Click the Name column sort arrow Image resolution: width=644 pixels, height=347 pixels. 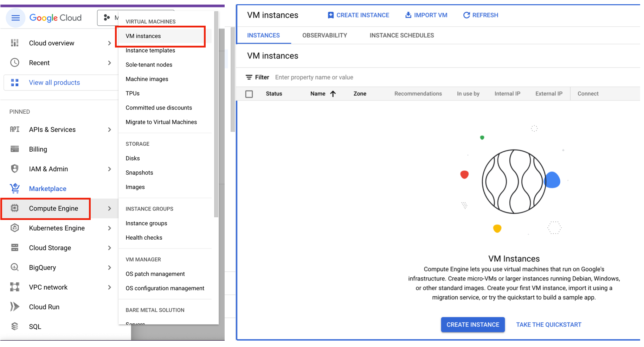coord(333,94)
